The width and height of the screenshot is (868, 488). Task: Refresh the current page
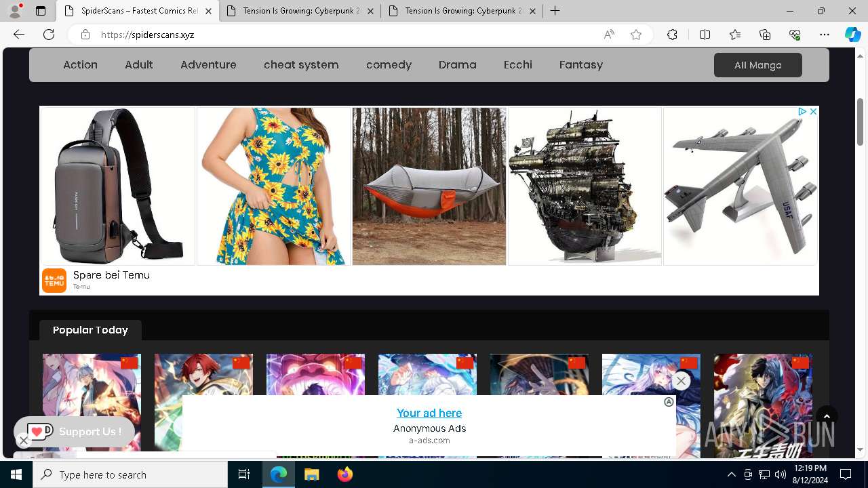49,35
